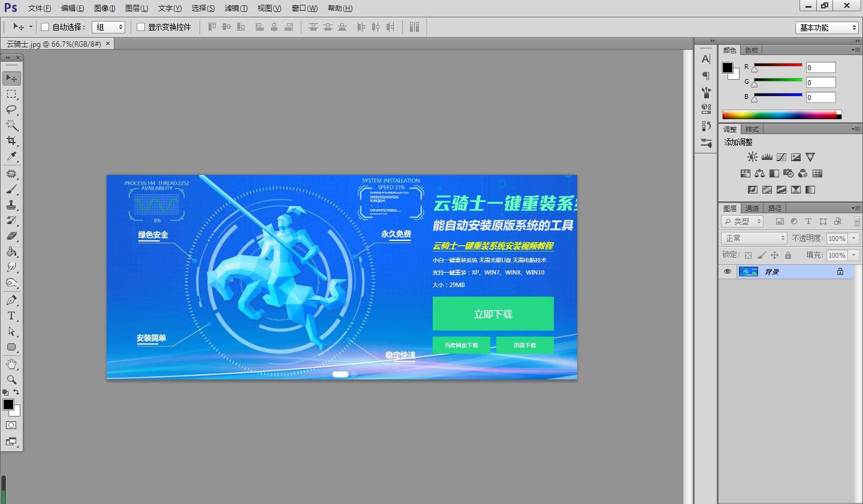Viewport: 863px width, 504px height.
Task: Add Channel Mixer circles icon
Action: (x=803, y=173)
